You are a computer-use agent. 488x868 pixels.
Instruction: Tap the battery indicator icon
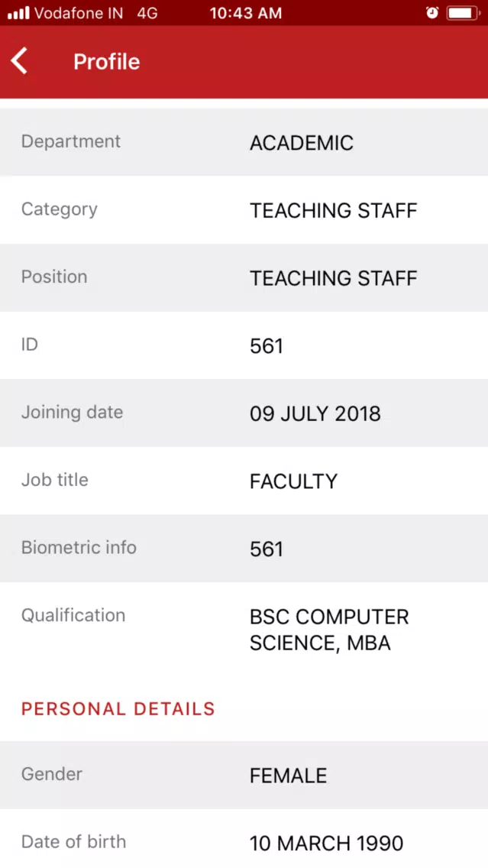pos(464,13)
